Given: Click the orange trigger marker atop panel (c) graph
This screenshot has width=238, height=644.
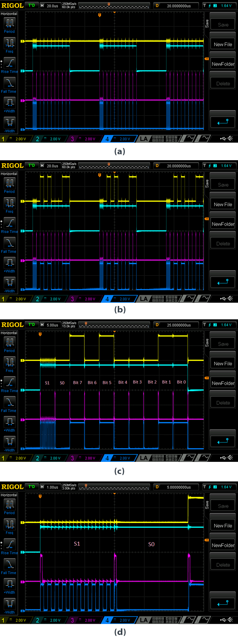Looking at the screenshot, I should click(x=40, y=334).
